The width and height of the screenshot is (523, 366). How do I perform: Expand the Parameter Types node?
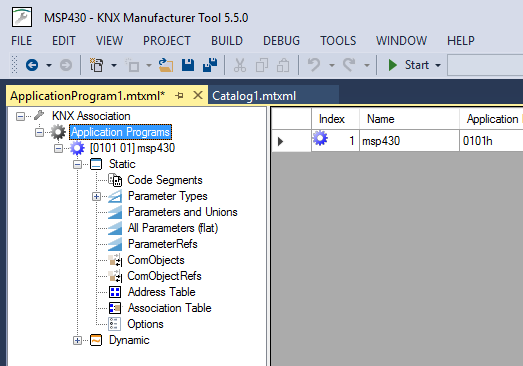tap(96, 197)
